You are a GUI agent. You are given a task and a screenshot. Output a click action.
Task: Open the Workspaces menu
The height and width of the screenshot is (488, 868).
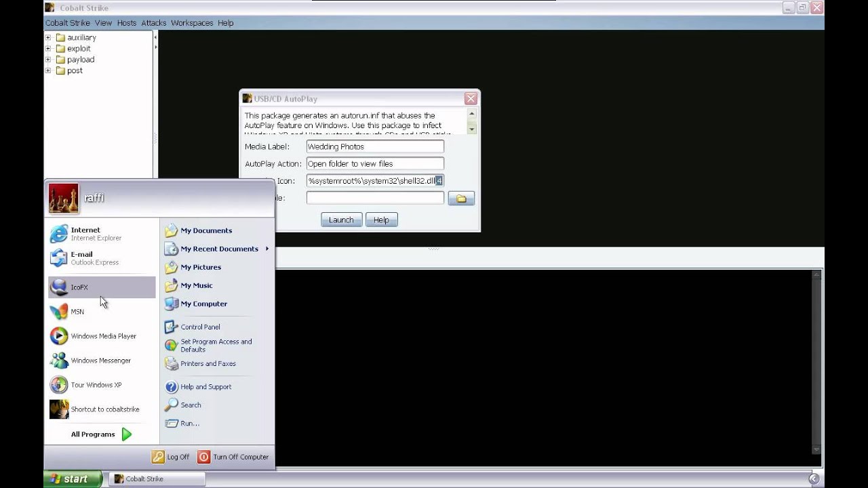[x=192, y=23]
